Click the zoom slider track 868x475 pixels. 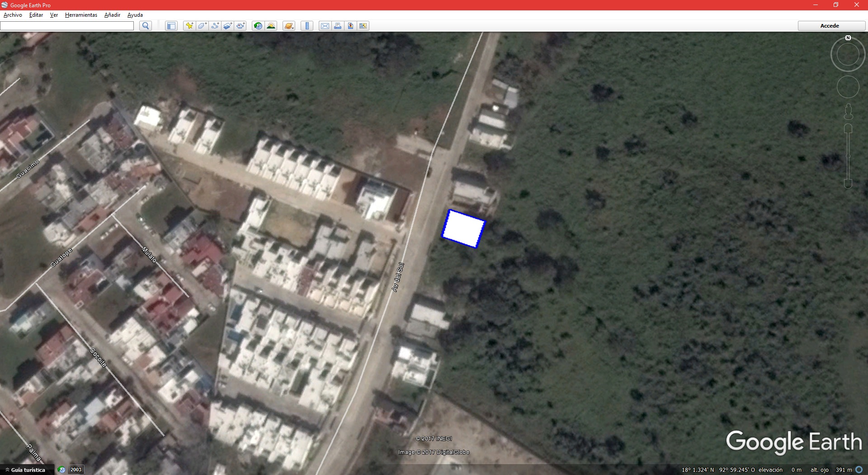pyautogui.click(x=848, y=156)
